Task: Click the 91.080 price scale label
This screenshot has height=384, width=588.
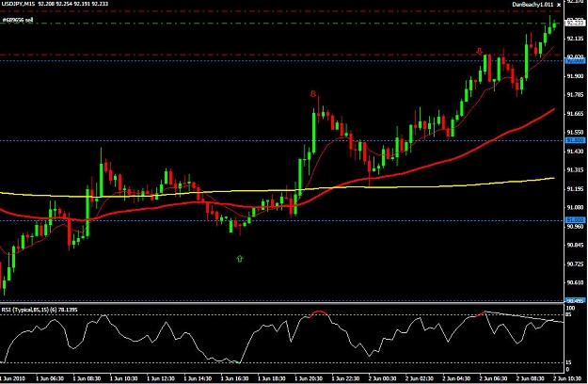Action: click(576, 207)
